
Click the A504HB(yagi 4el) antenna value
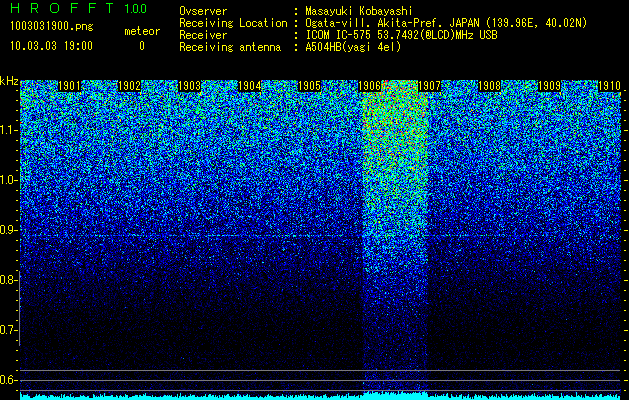pos(353,47)
